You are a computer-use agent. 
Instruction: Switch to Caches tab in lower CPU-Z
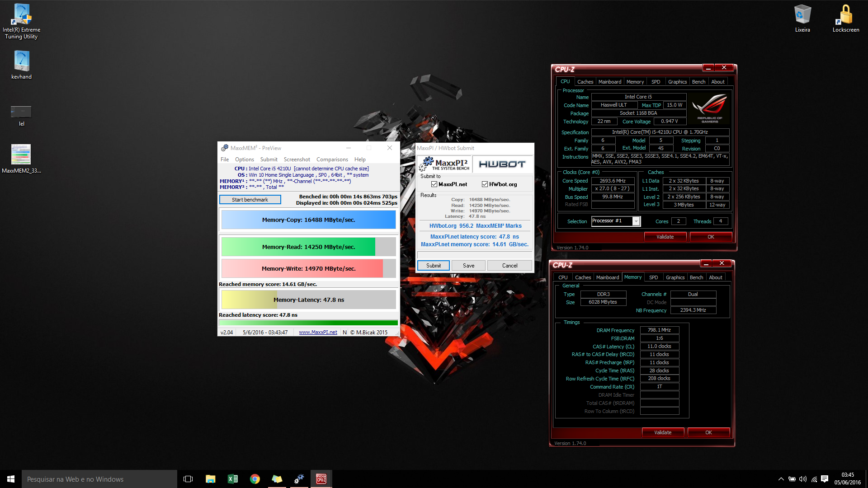(x=583, y=277)
